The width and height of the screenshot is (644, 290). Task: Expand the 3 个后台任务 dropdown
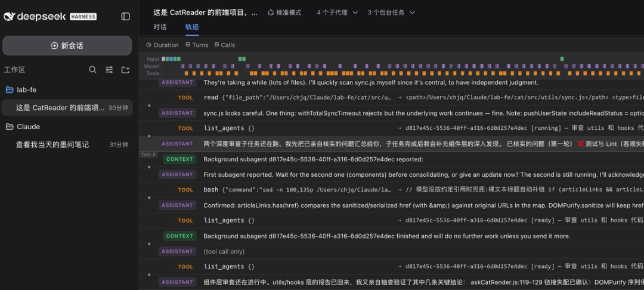(x=391, y=13)
